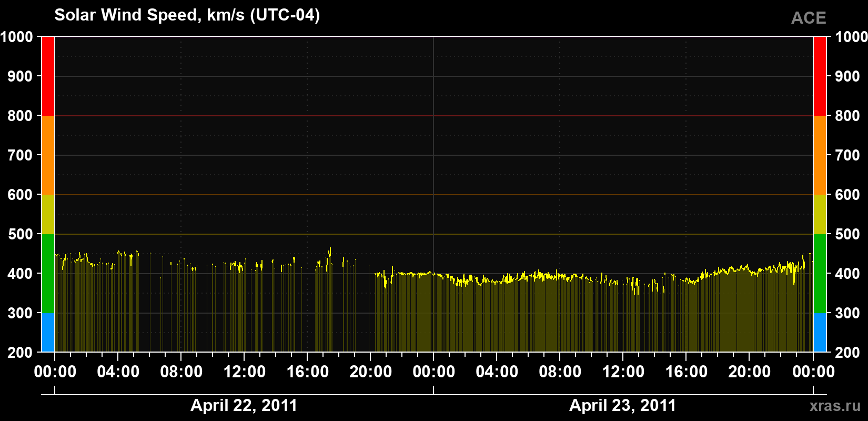Click the 12:00 time label for April 23
Screen dimensions: 868x421
click(623, 372)
